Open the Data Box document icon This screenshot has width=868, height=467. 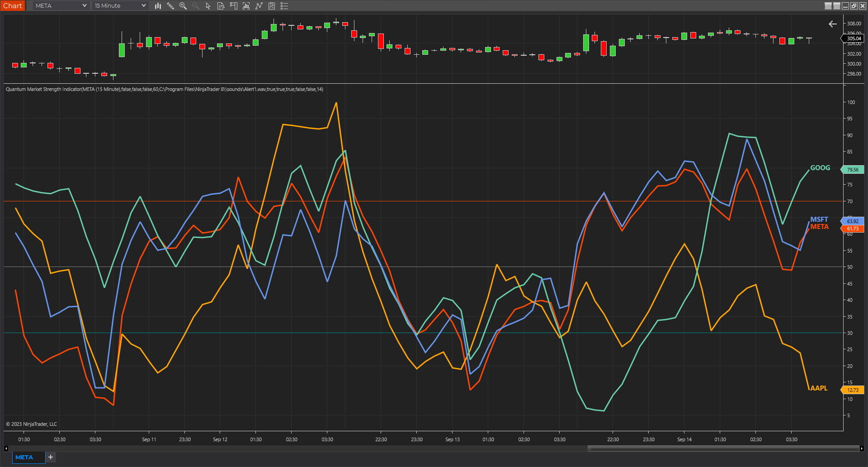(x=221, y=6)
